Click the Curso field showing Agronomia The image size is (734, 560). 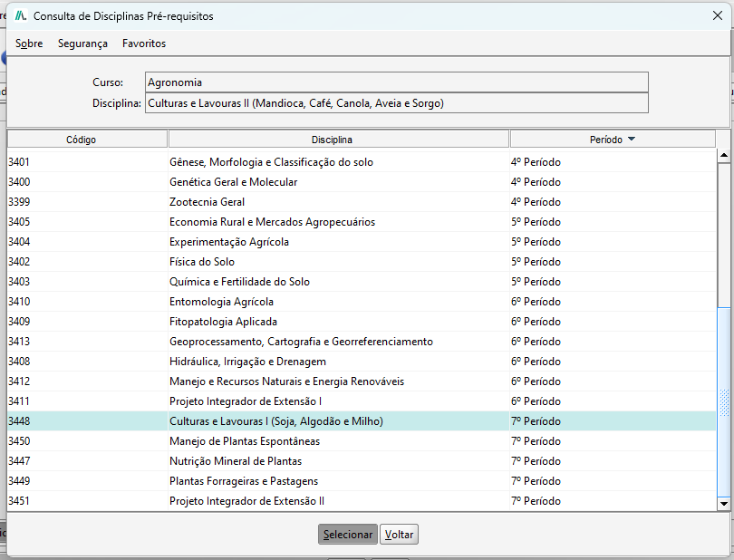[x=397, y=82]
